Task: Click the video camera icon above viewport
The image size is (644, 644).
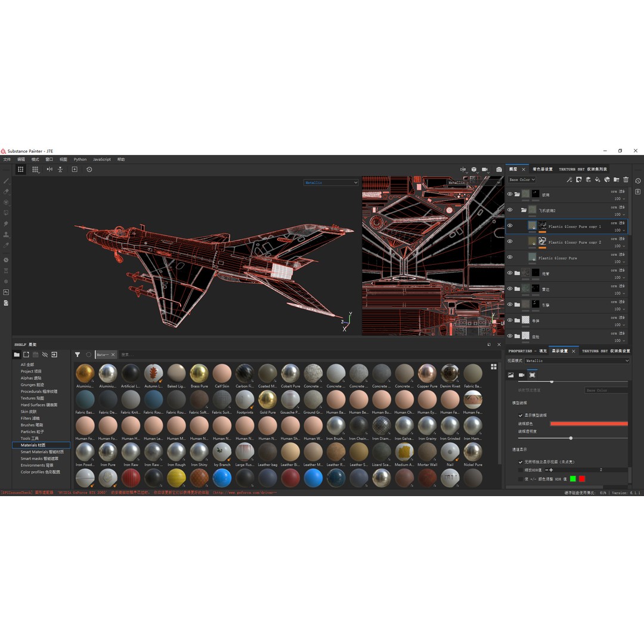Action: coord(485,169)
